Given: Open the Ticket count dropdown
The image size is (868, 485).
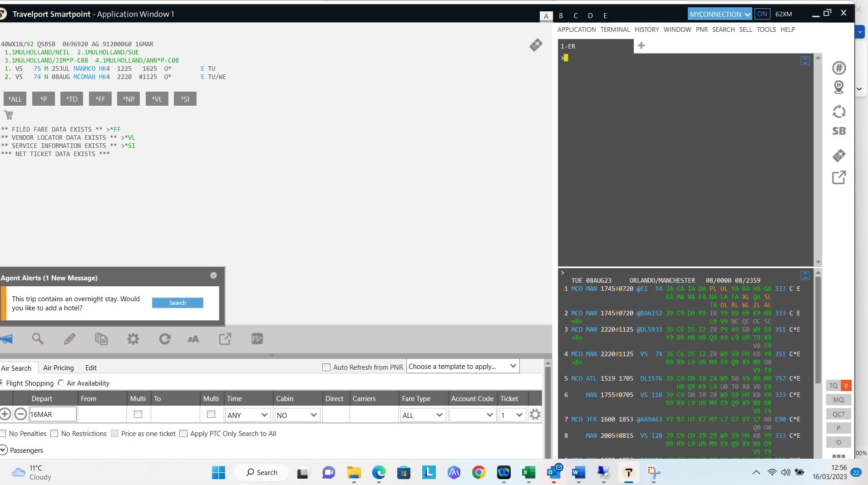Looking at the screenshot, I should (x=512, y=415).
